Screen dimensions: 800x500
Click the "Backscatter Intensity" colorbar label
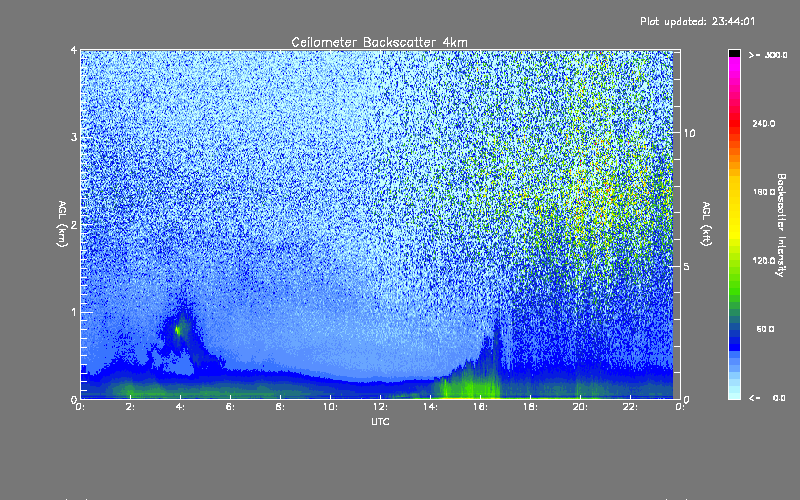coord(781,225)
